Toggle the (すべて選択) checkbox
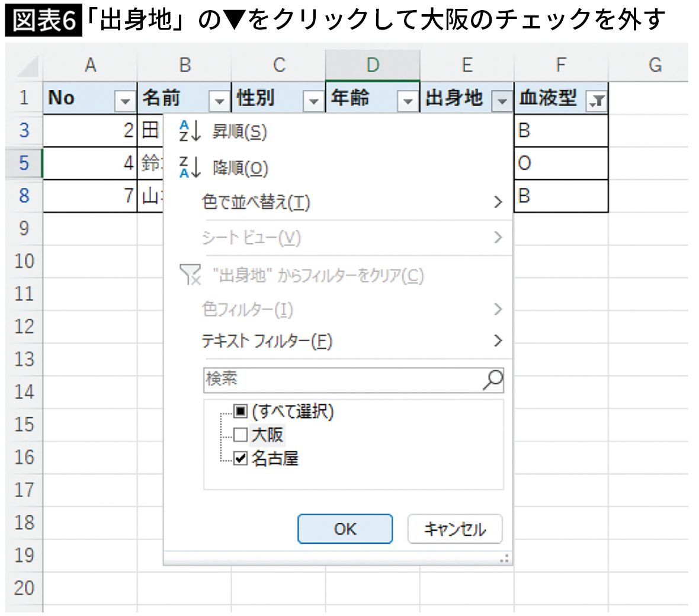 point(240,411)
